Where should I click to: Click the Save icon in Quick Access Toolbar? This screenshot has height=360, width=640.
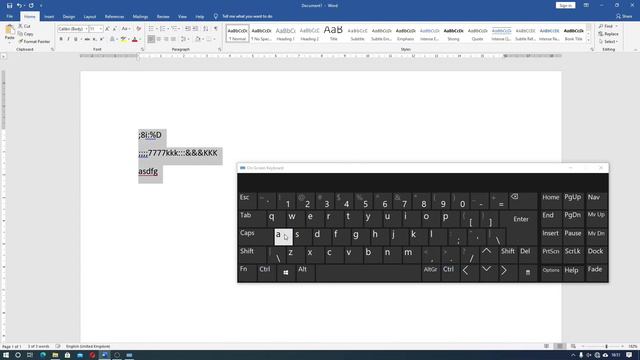9,5
